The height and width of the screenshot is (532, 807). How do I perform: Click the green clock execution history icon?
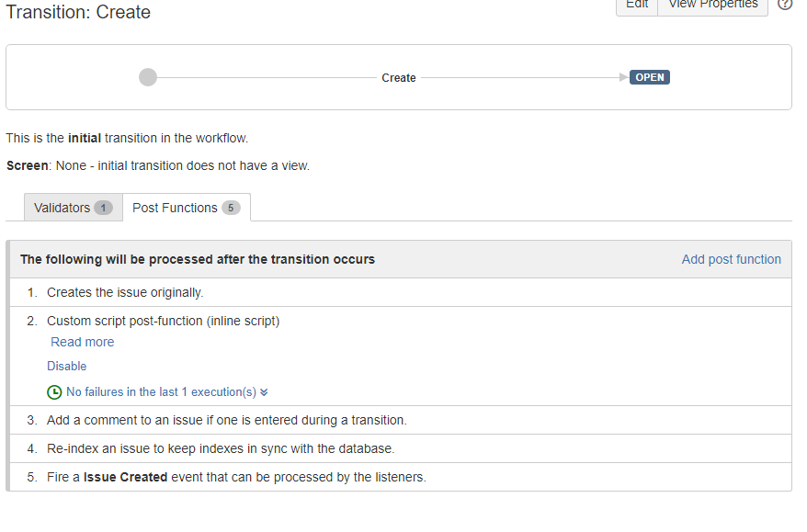(54, 392)
